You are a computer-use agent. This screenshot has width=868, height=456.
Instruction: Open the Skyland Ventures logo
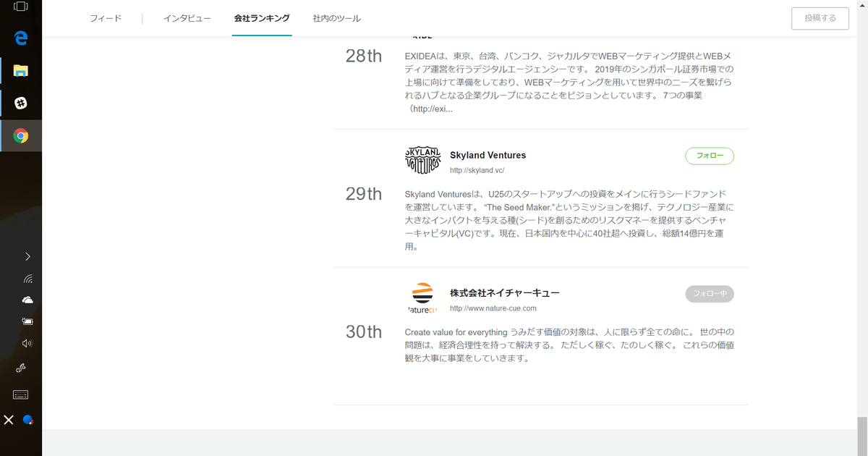tap(422, 160)
